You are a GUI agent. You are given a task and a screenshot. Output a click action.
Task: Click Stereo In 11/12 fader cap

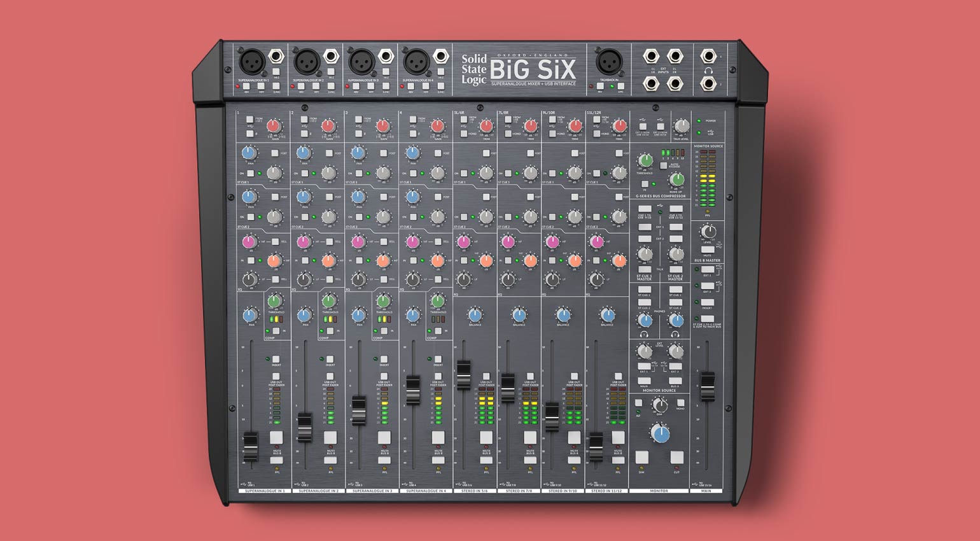(x=596, y=447)
